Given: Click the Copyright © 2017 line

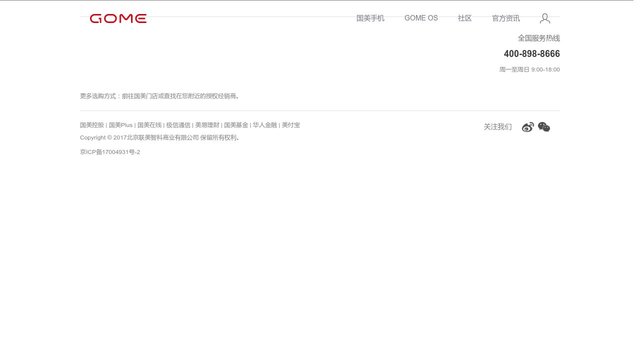Looking at the screenshot, I should (160, 138).
